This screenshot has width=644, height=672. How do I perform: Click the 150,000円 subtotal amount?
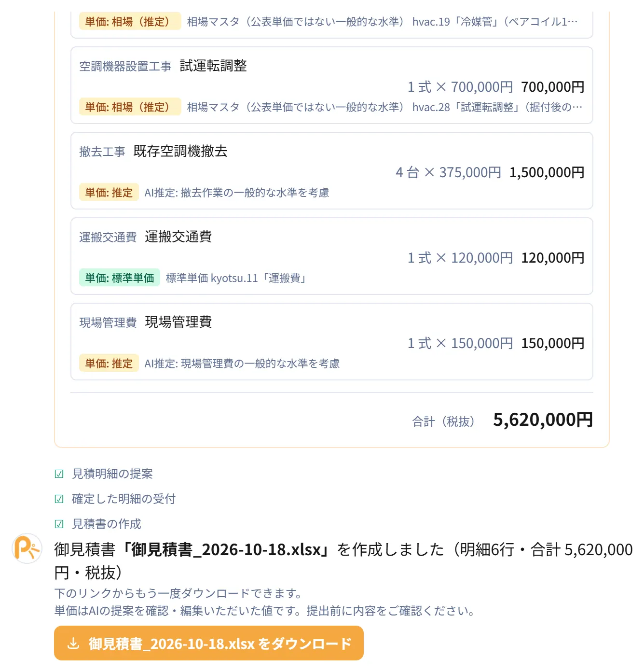553,343
